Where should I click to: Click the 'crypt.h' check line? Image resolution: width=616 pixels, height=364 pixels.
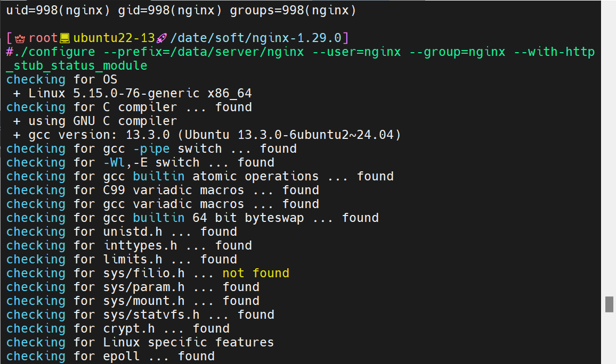(x=117, y=328)
